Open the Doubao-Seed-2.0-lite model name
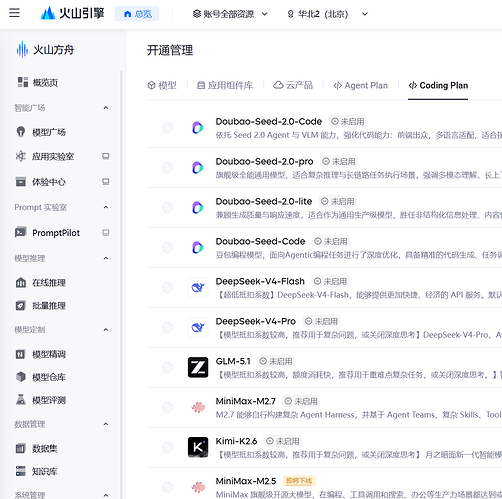The height and width of the screenshot is (499, 502). tap(264, 202)
